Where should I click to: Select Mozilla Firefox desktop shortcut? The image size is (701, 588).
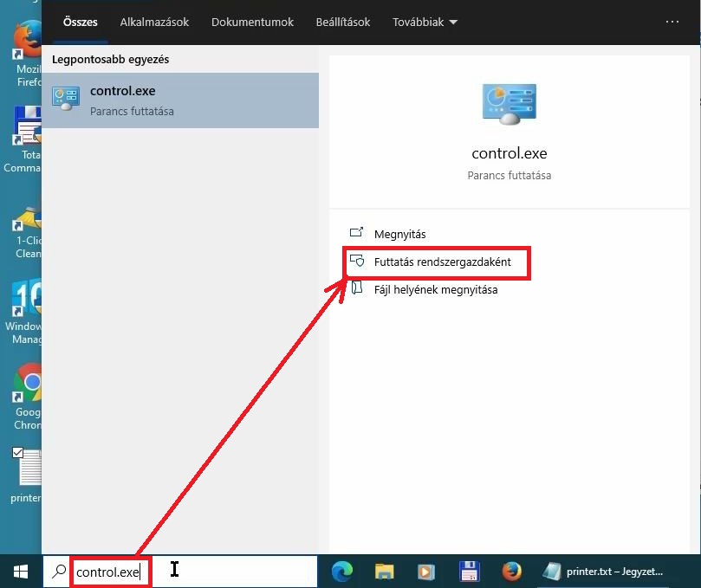26,53
